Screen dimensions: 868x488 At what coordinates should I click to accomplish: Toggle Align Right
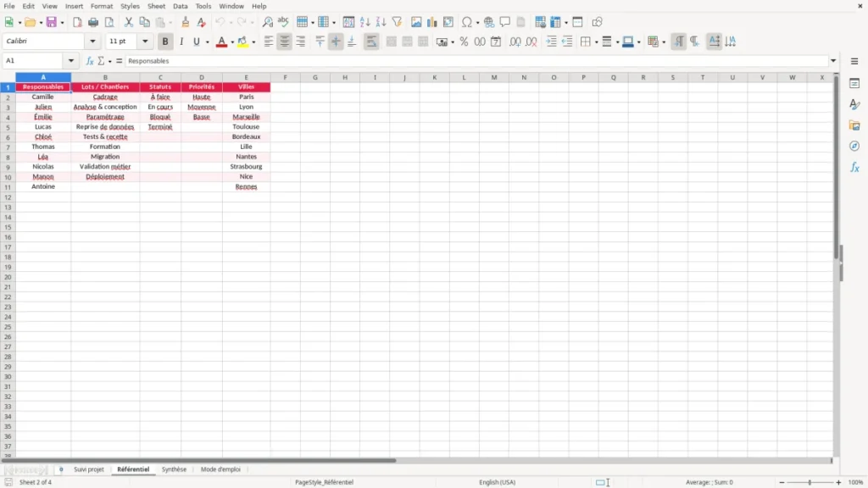(x=301, y=42)
